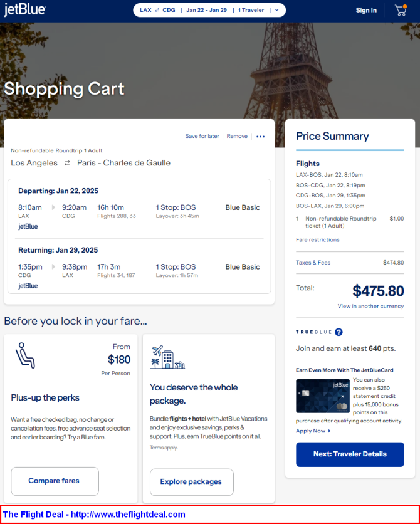
Task: Click the jetBlue logo in header
Action: [x=24, y=9]
